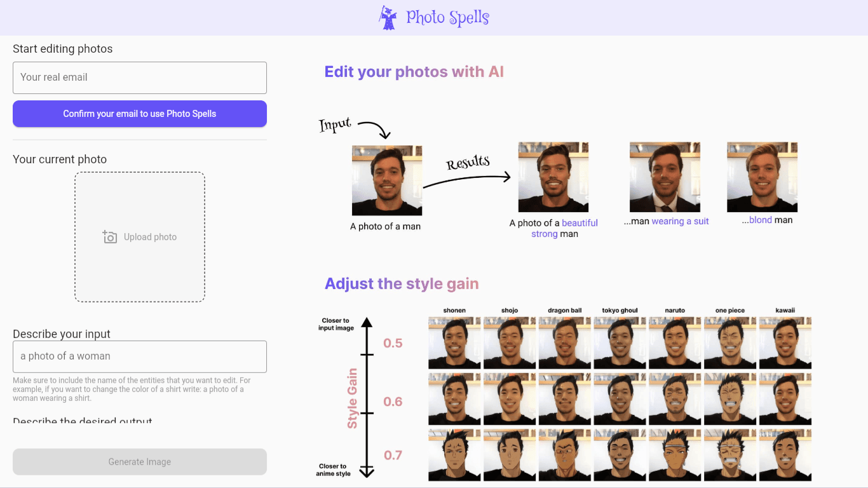The image size is (868, 488).
Task: Click the one piece image at gain 0.6
Action: click(x=730, y=399)
